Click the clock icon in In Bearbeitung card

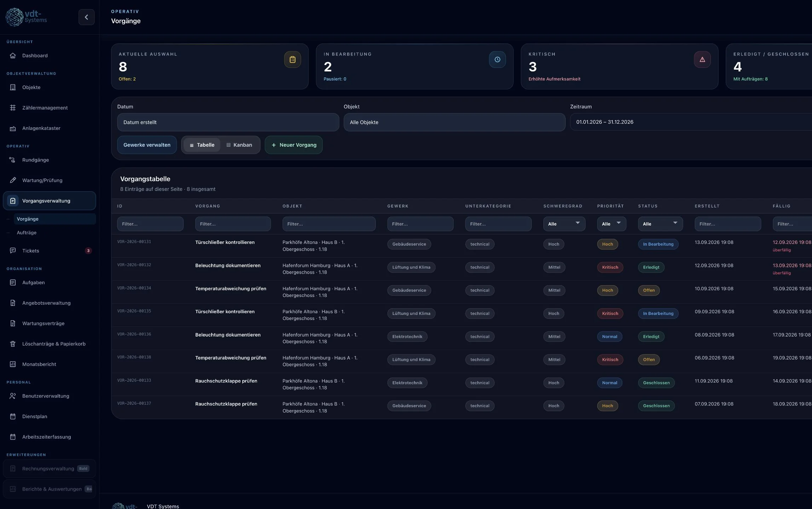(497, 59)
